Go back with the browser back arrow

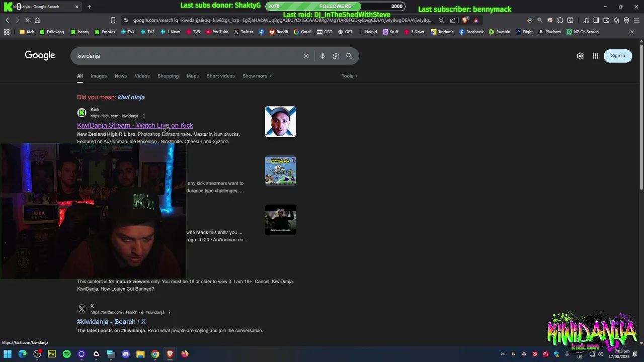click(x=8, y=20)
